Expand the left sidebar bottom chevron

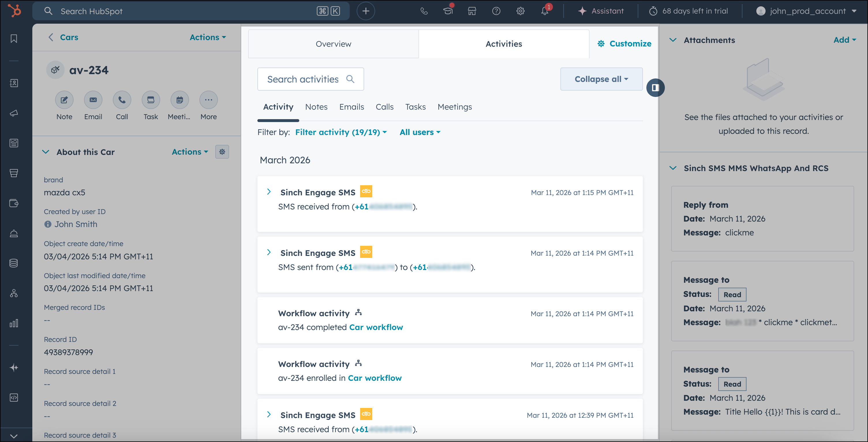pyautogui.click(x=14, y=436)
